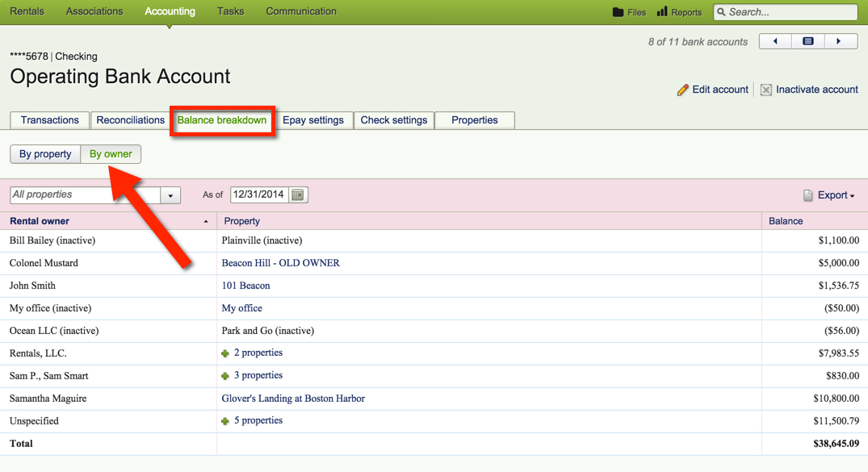Click the previous bank account arrow
Image resolution: width=868 pixels, height=472 pixels.
click(x=775, y=40)
